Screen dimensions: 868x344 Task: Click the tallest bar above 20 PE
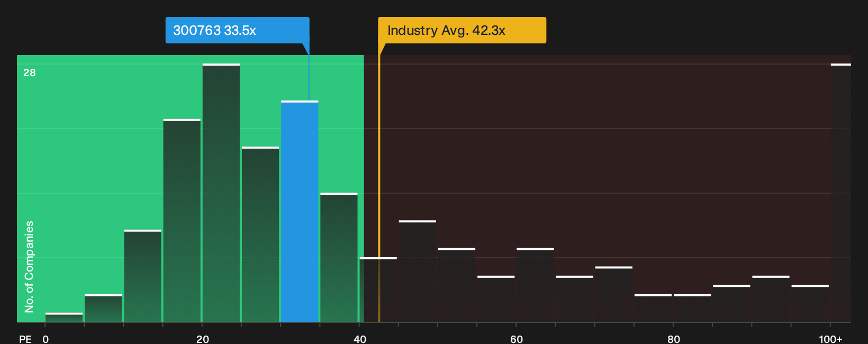(221, 193)
